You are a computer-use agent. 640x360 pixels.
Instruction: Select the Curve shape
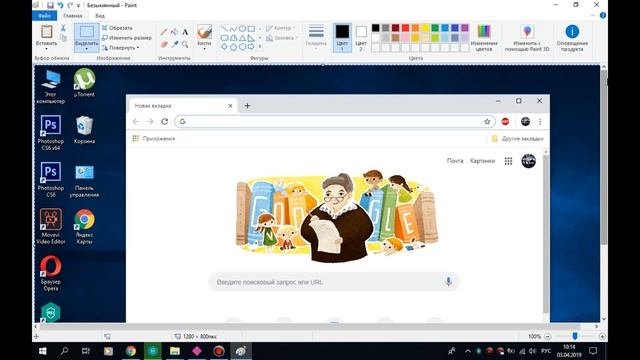[x=233, y=29]
